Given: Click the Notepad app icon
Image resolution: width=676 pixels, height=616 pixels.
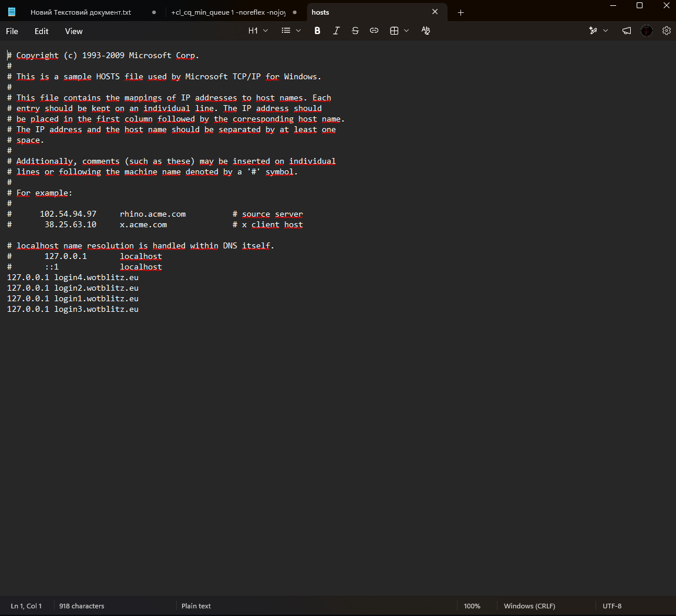Looking at the screenshot, I should (12, 12).
